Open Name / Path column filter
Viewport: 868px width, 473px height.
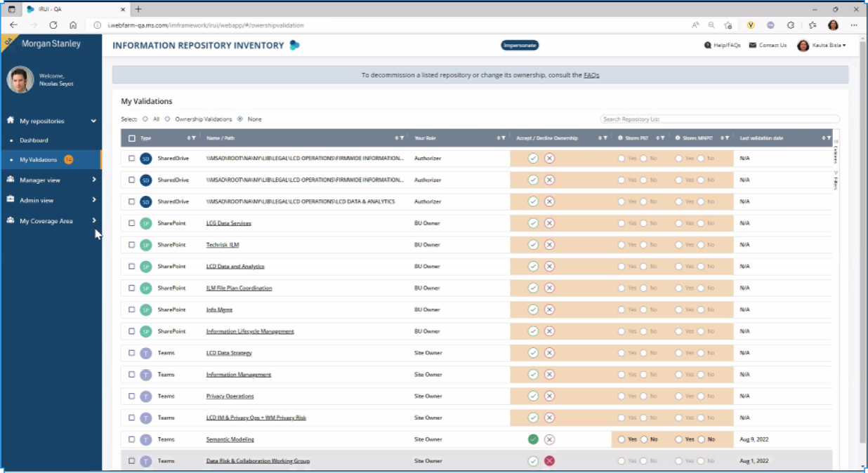402,138
